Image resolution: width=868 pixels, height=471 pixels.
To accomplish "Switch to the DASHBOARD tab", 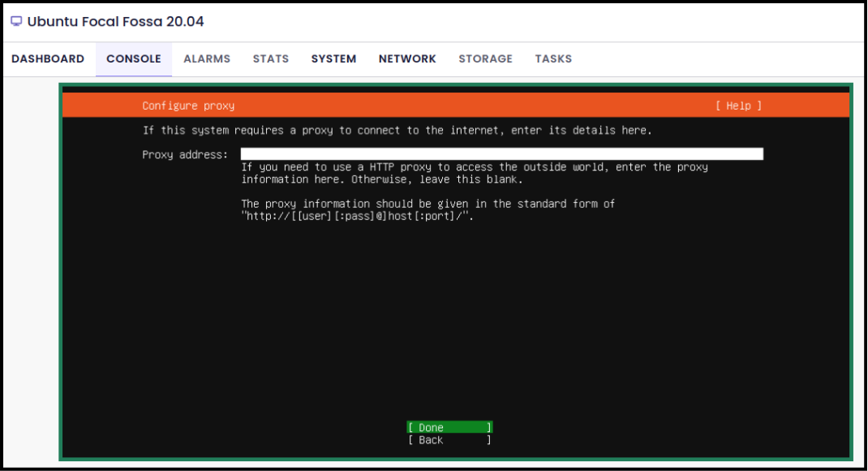I will click(48, 58).
